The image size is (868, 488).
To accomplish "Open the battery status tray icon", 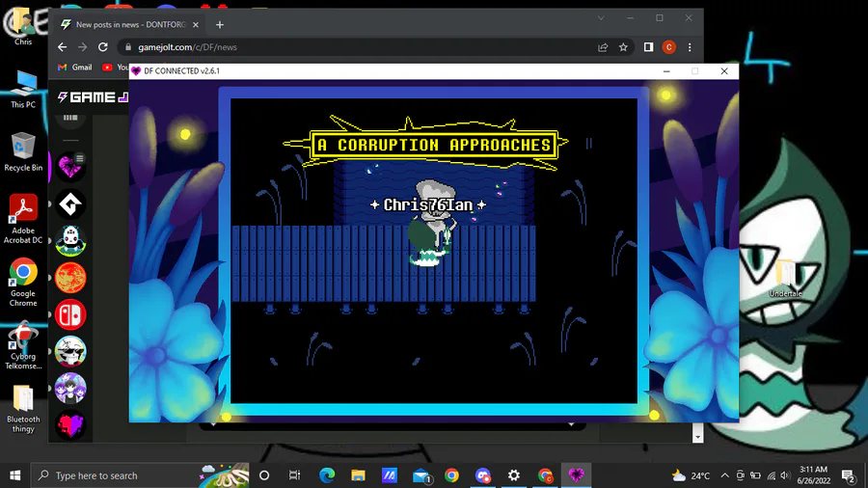I will tap(755, 475).
